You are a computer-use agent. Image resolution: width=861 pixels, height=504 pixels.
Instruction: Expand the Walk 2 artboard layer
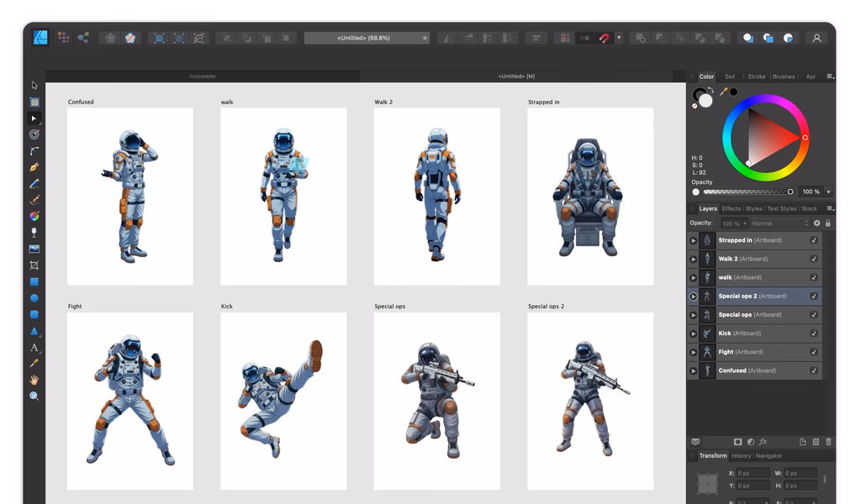[693, 259]
